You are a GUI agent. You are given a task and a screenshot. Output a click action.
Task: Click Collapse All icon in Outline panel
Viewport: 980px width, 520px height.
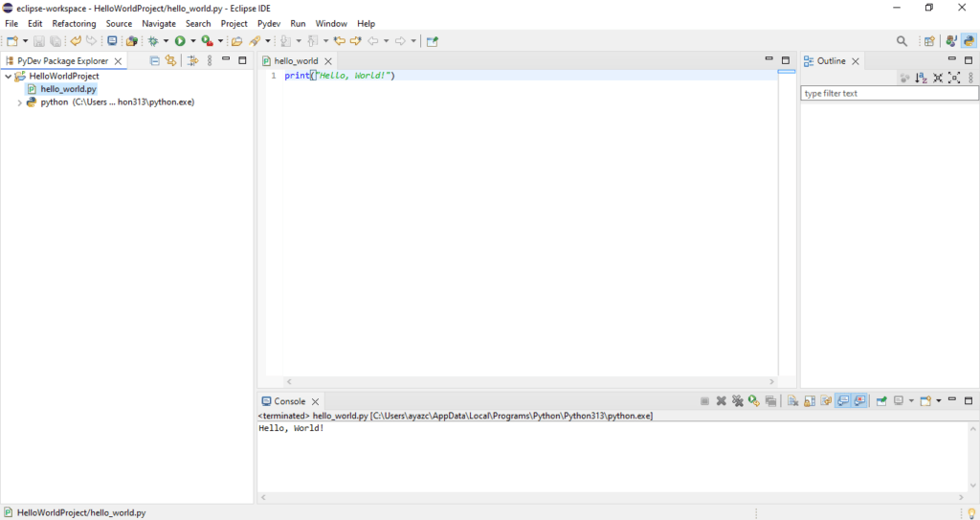[x=938, y=79]
